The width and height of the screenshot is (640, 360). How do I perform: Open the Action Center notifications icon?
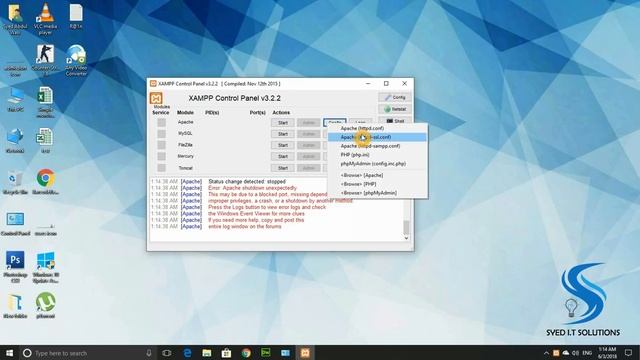(628, 353)
